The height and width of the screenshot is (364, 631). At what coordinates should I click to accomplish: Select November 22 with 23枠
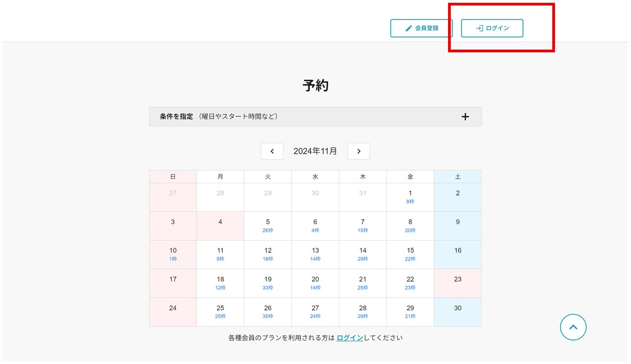point(410,283)
